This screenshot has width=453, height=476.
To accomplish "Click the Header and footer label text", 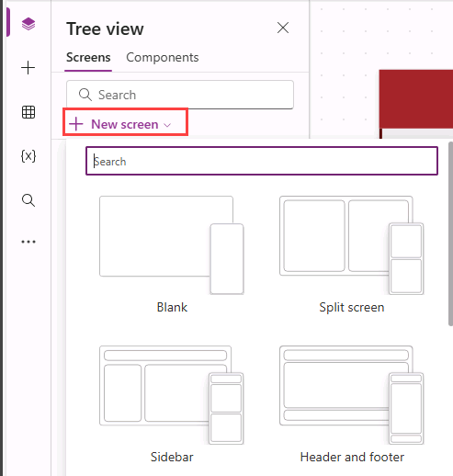I will pos(352,457).
